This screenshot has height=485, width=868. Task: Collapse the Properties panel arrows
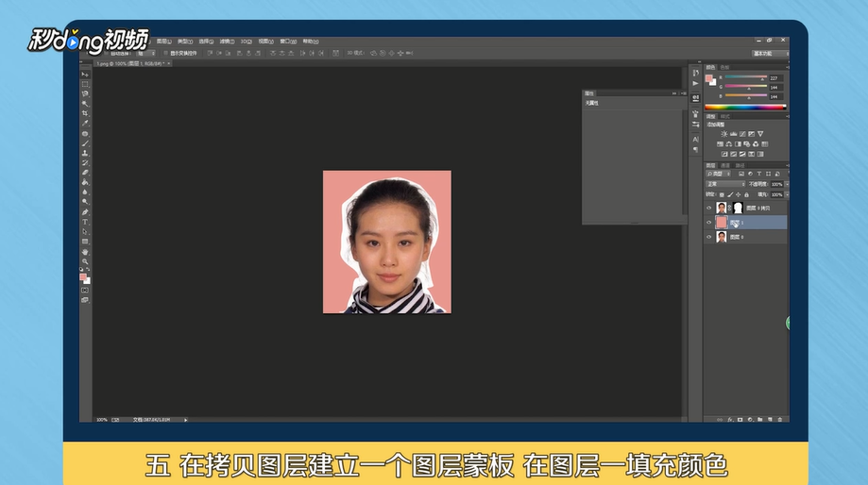click(674, 93)
